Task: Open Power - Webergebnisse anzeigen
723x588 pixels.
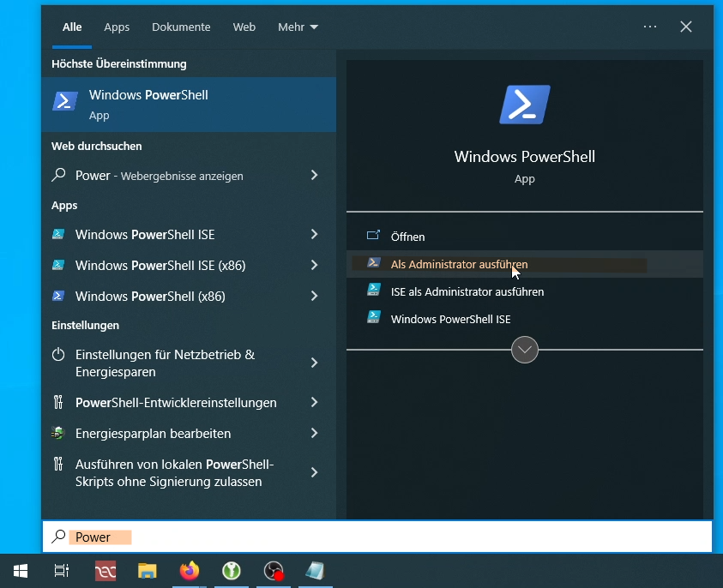Action: click(x=189, y=175)
